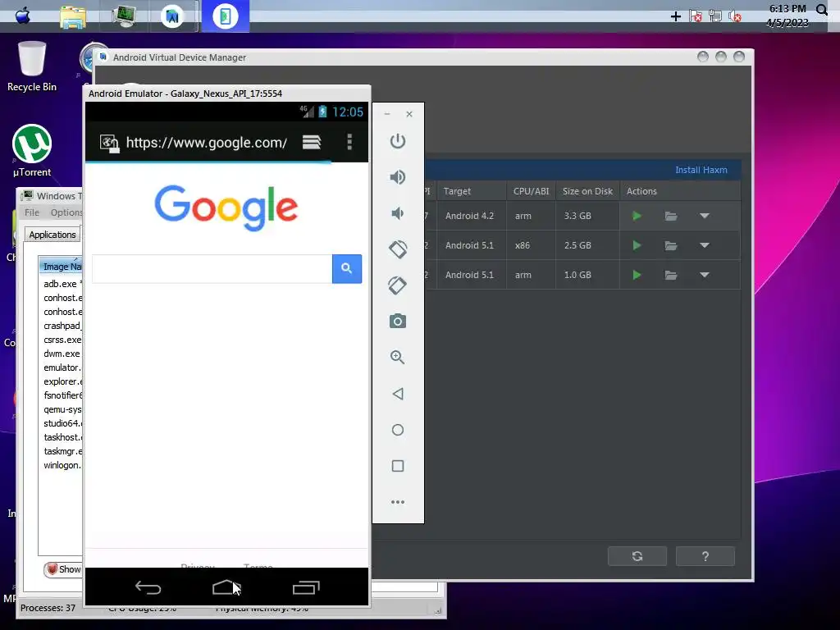Select adb.exe in the process list
Image resolution: width=840 pixels, height=630 pixels.
[60, 284]
